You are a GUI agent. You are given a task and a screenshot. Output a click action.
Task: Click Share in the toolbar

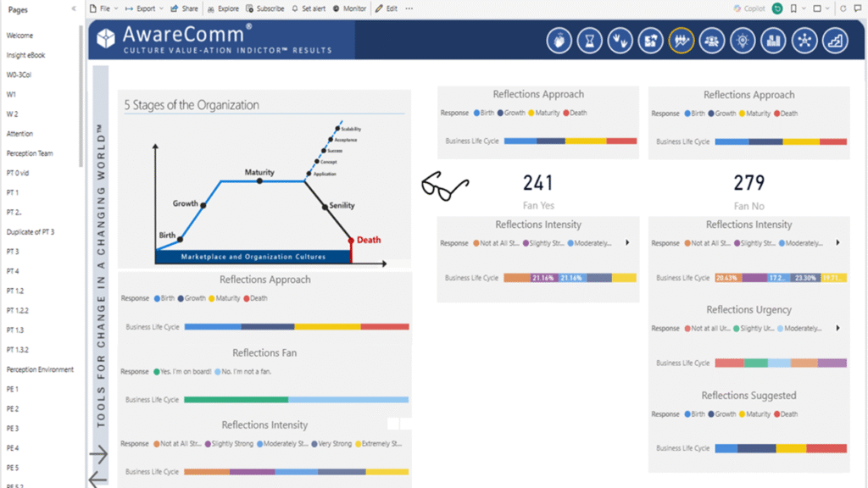[184, 8]
